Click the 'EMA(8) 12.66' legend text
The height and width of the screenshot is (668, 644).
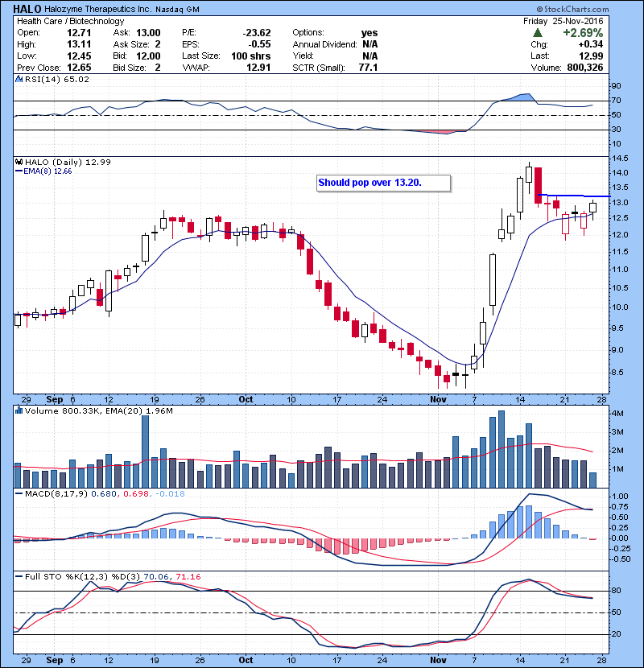click(47, 171)
